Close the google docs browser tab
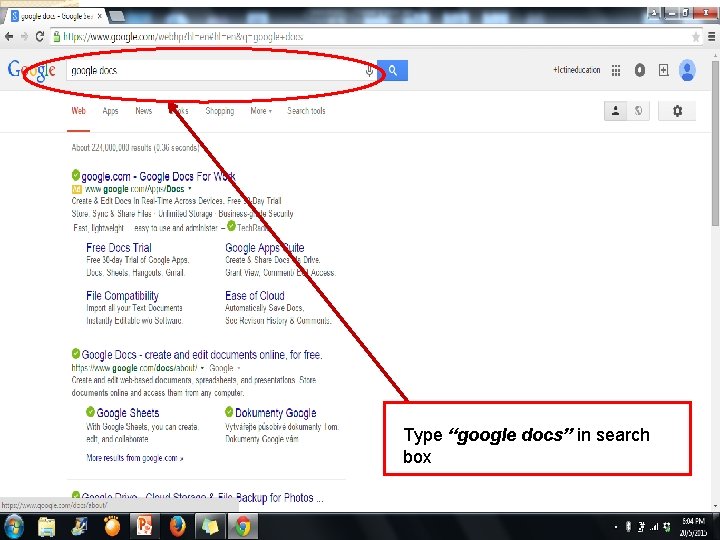The width and height of the screenshot is (720, 540). [99, 16]
